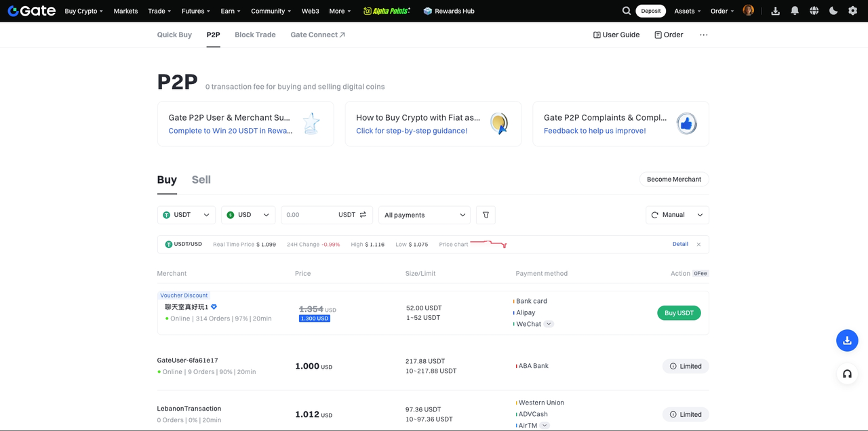Close the USDT/USD price bar
The image size is (868, 431).
pyautogui.click(x=698, y=245)
